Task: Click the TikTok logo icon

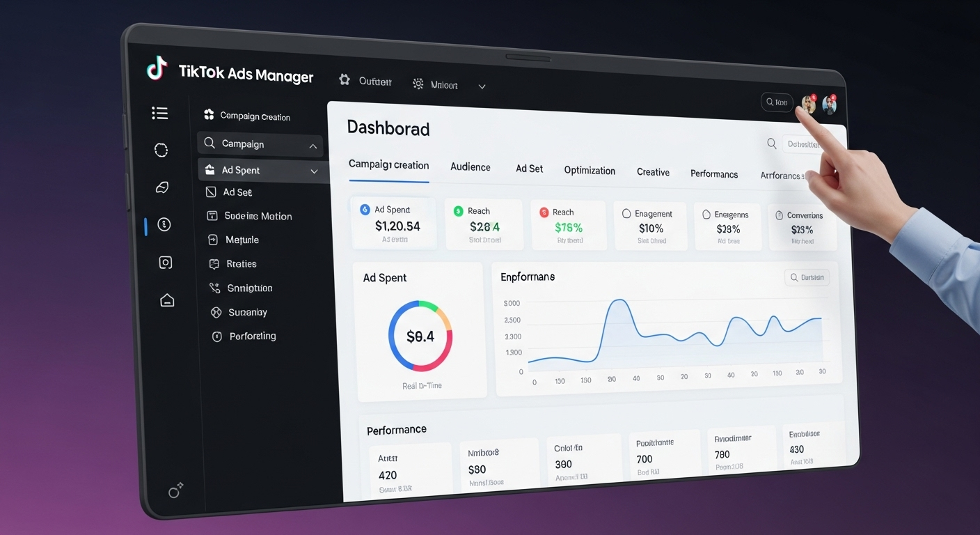Action: coord(157,68)
